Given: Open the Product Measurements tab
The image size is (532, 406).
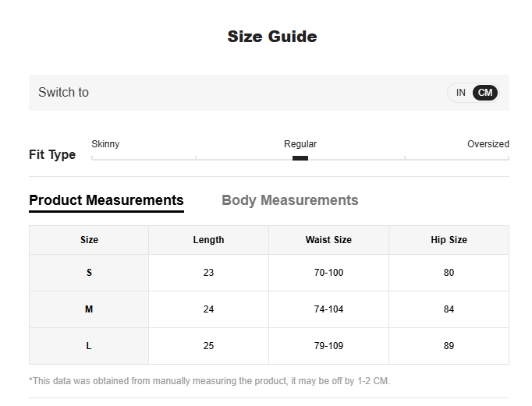Looking at the screenshot, I should [x=106, y=200].
